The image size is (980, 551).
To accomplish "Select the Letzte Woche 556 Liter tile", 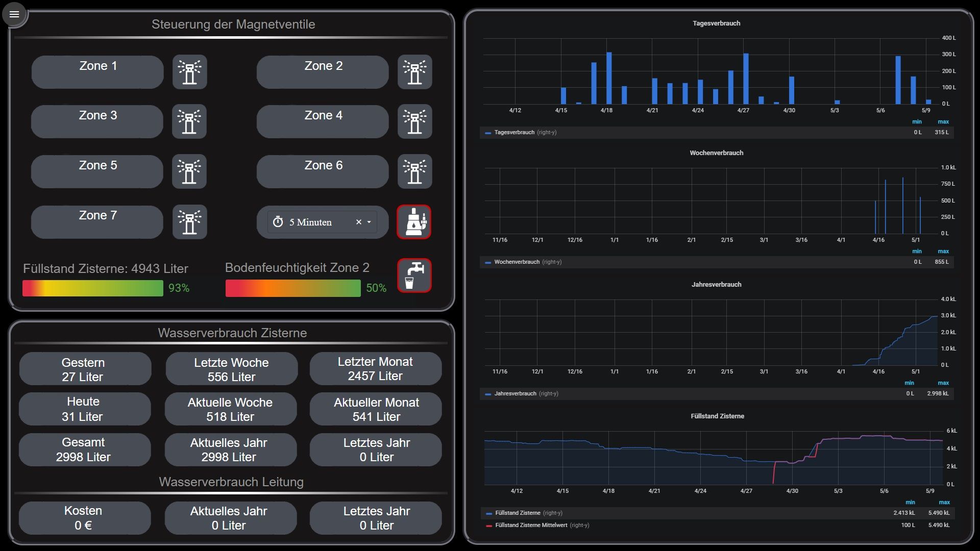I will click(x=231, y=369).
